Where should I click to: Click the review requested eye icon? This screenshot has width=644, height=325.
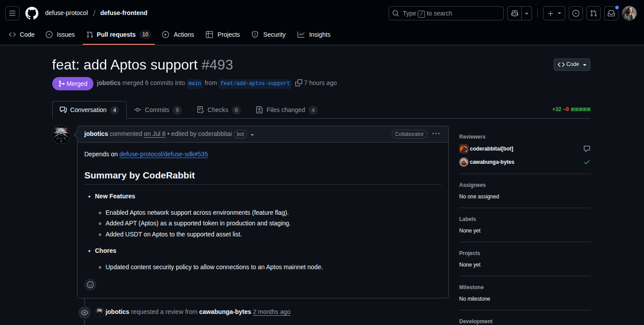(85, 313)
